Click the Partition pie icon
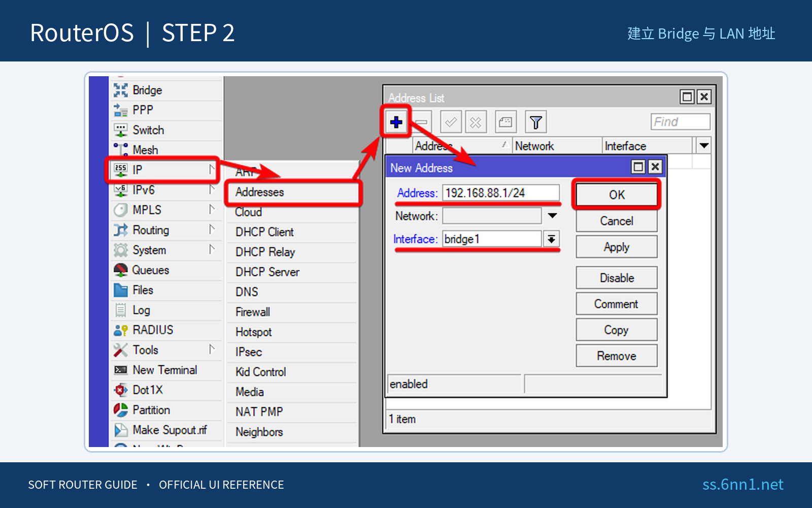Viewport: 812px width, 508px height. point(121,410)
